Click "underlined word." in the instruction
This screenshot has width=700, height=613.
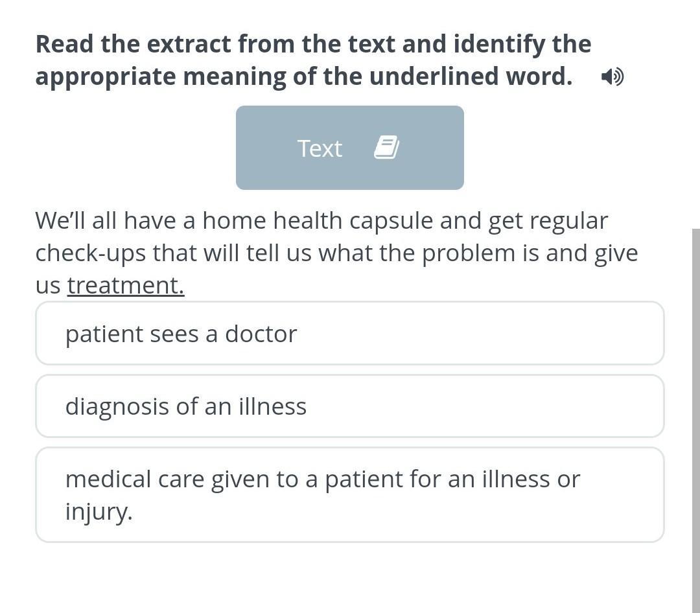click(x=471, y=76)
